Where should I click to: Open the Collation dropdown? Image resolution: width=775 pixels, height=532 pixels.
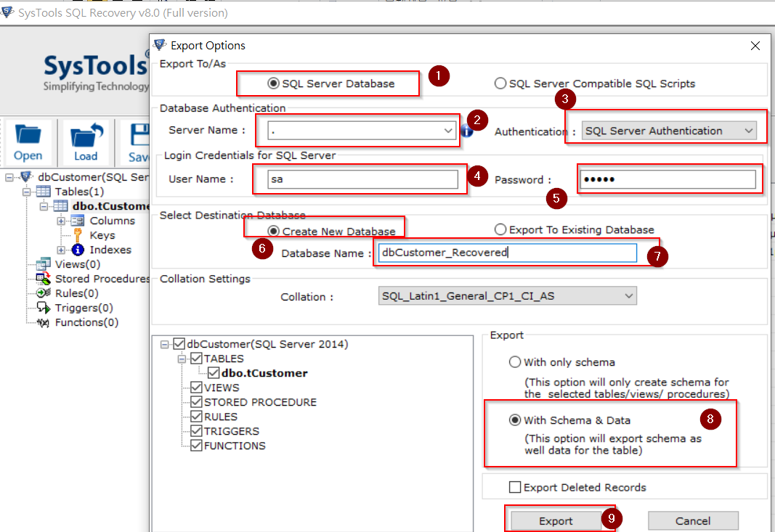pyautogui.click(x=629, y=296)
